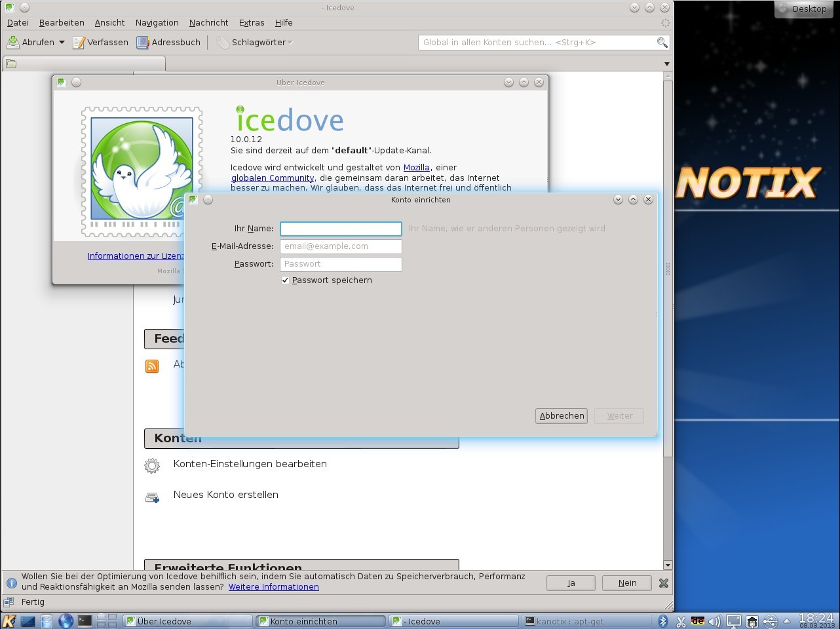Viewport: 840px width, 629px height.
Task: Click the show desktop taskbar icon
Action: pyautogui.click(x=28, y=620)
